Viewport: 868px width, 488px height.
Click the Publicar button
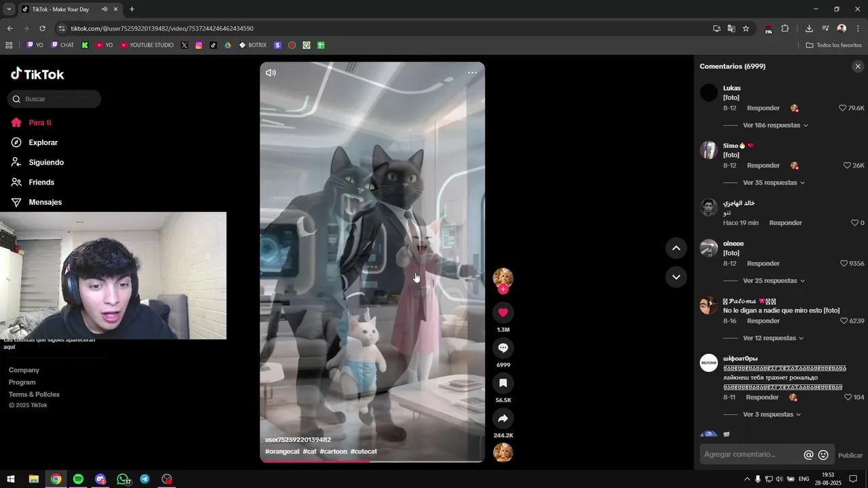click(x=850, y=455)
